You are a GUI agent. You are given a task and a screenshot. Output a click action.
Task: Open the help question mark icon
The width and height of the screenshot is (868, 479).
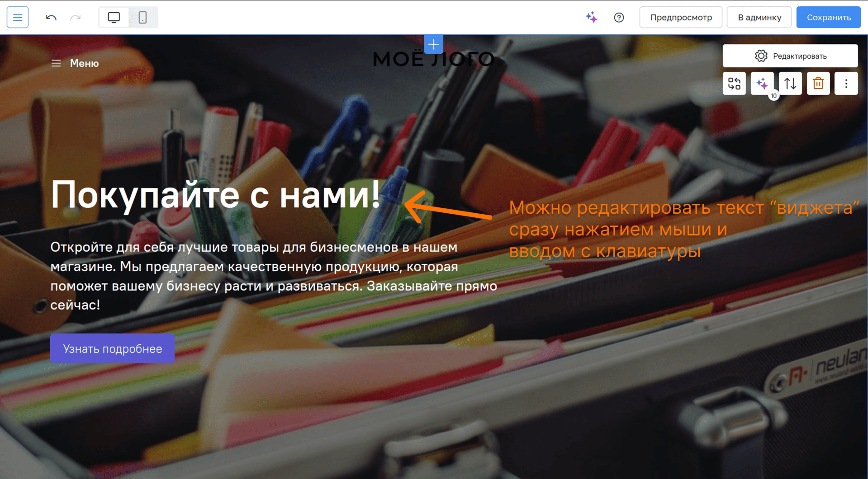point(619,17)
